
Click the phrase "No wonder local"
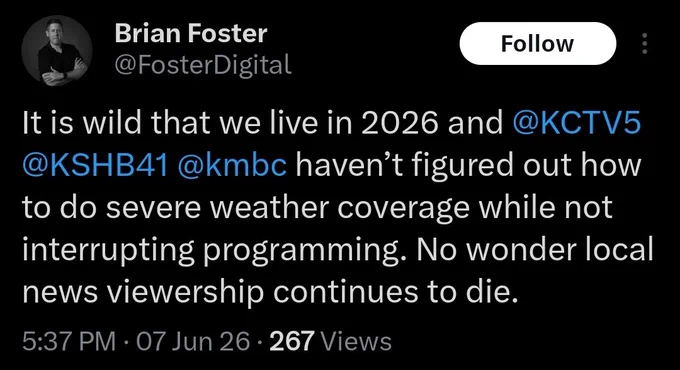click(x=536, y=249)
